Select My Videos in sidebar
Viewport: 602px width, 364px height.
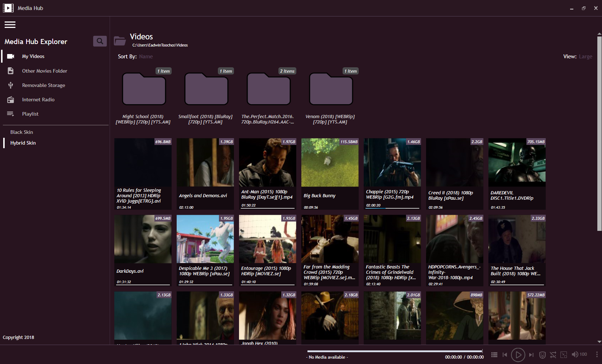pyautogui.click(x=33, y=56)
